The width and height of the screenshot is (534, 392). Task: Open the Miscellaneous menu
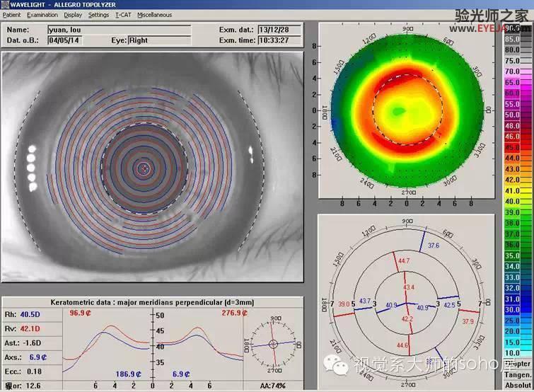click(x=155, y=15)
